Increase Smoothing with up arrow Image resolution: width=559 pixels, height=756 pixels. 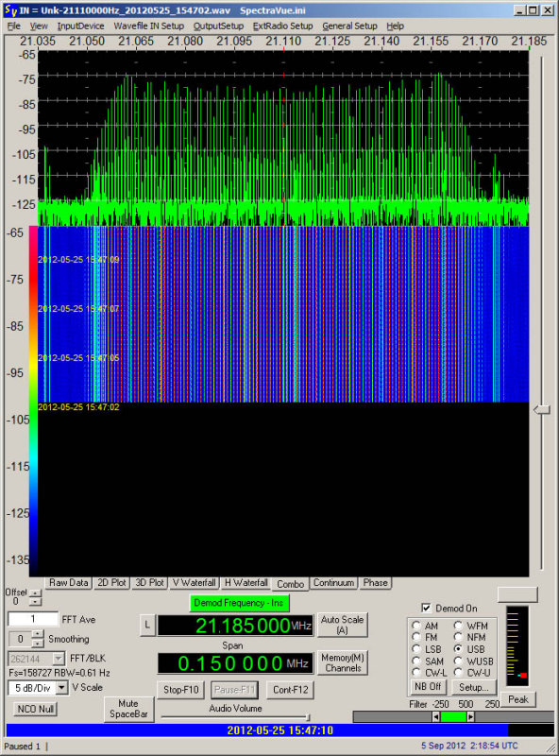pos(38,634)
